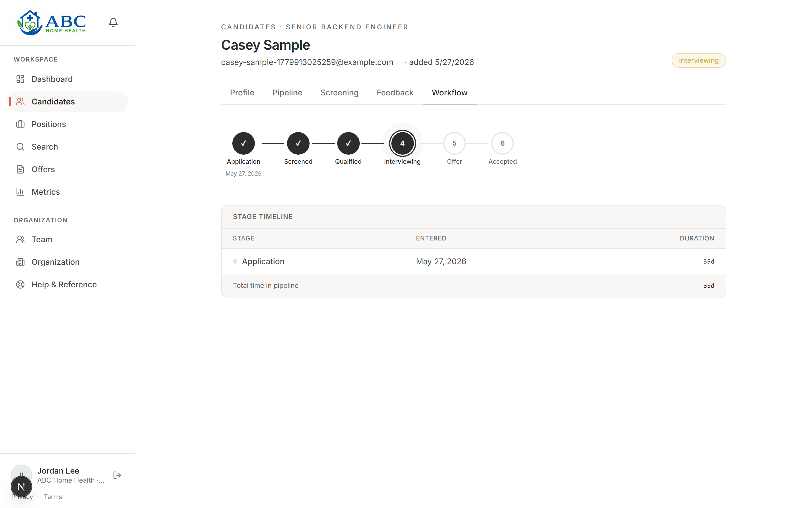The width and height of the screenshot is (812, 508).
Task: Open Metrics page
Action: [x=67, y=192]
